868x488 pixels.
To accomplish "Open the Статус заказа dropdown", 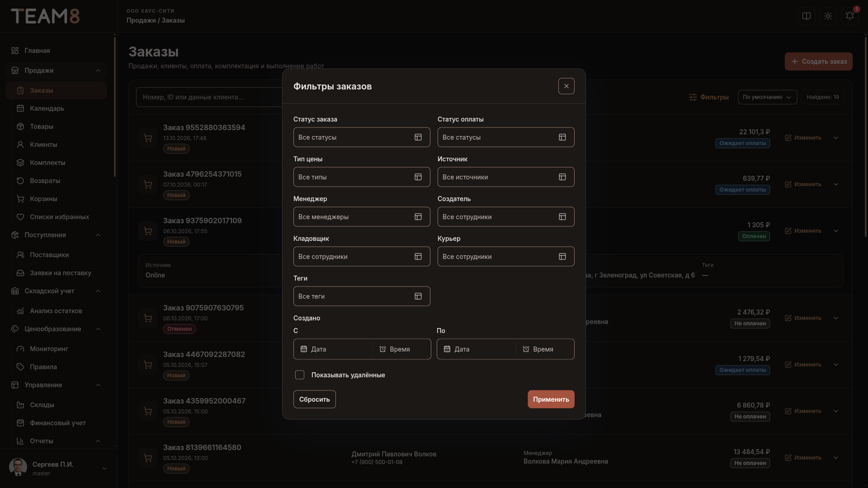I will [x=362, y=137].
